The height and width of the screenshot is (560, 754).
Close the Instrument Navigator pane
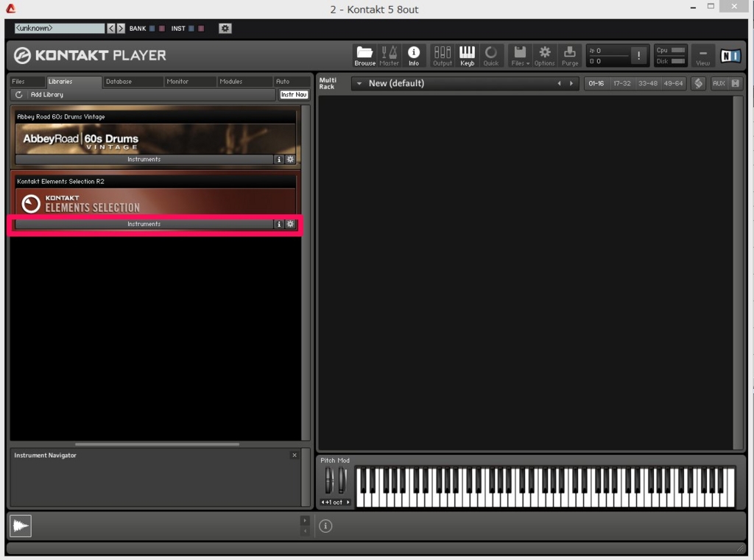(x=295, y=456)
